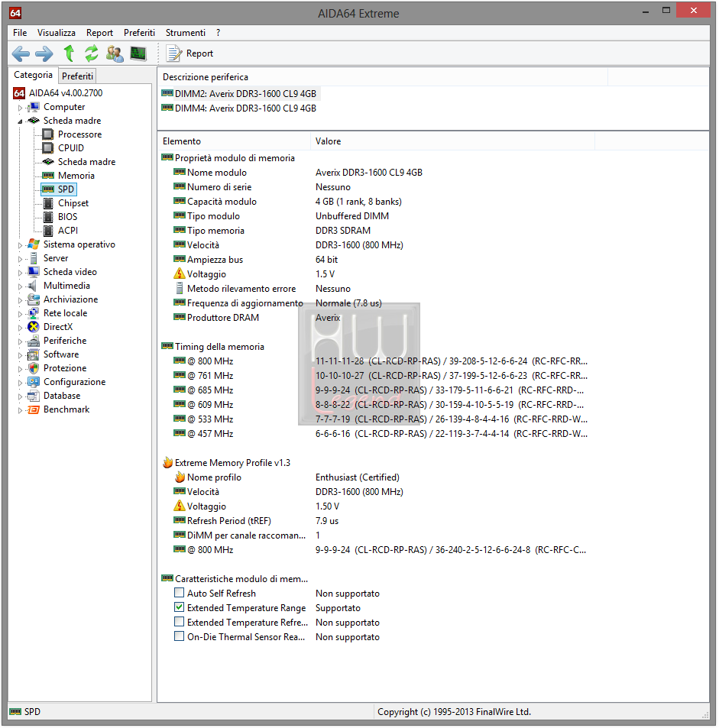The height and width of the screenshot is (728, 719).
Task: Click the Sistema operativo Windows flag icon
Action: pos(34,244)
